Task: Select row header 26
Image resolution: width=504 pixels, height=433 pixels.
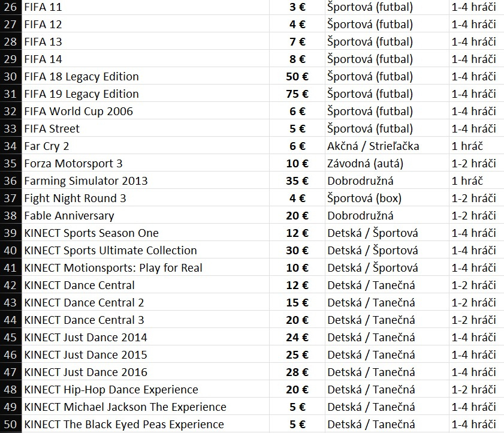Action: [10, 8]
